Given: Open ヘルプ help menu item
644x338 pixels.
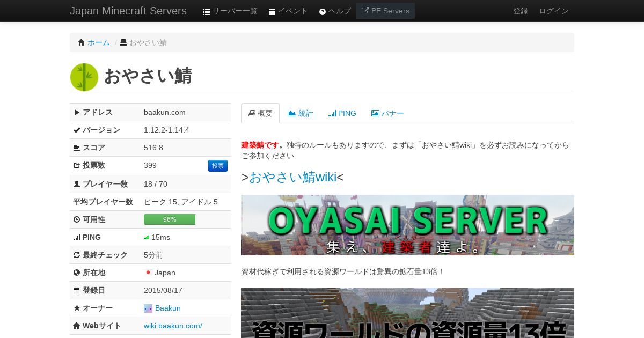Looking at the screenshot, I should click(335, 11).
